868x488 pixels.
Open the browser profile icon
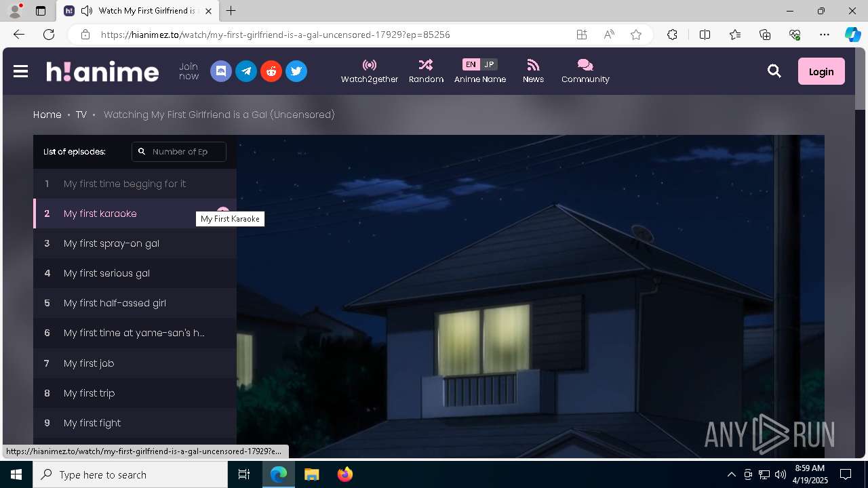click(15, 11)
